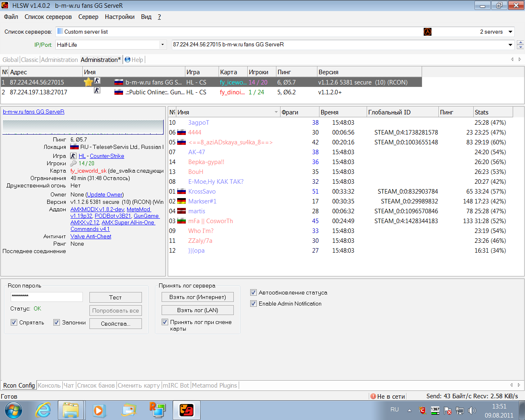Click the dropdown arrow in the Имя player column header
525x420 pixels.
point(276,112)
